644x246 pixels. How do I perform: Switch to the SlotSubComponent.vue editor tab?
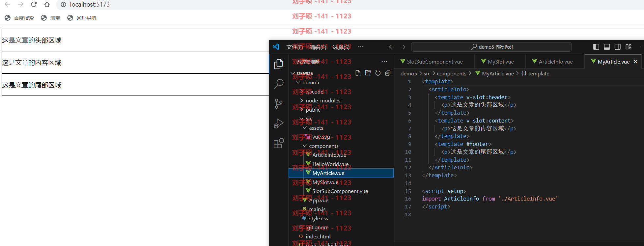pyautogui.click(x=434, y=62)
